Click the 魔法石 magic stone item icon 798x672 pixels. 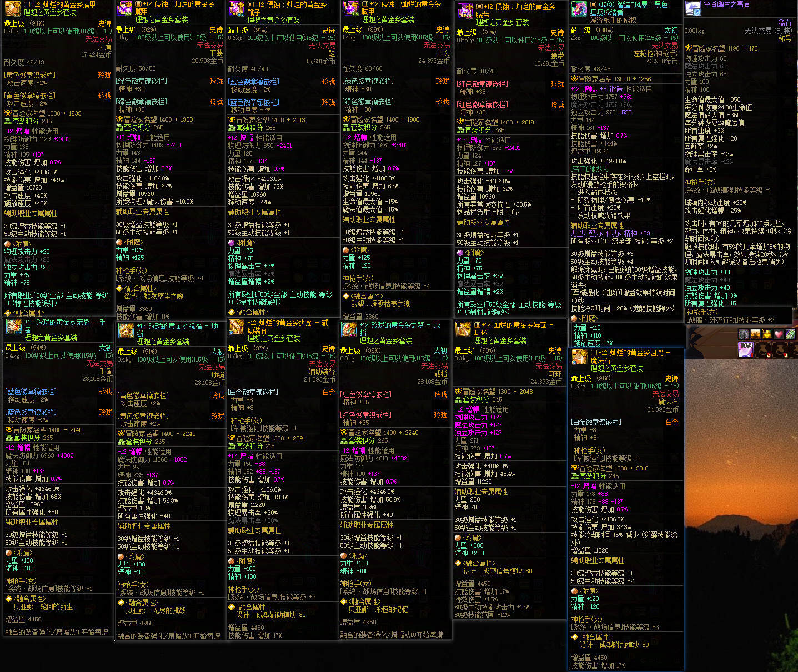coord(580,357)
